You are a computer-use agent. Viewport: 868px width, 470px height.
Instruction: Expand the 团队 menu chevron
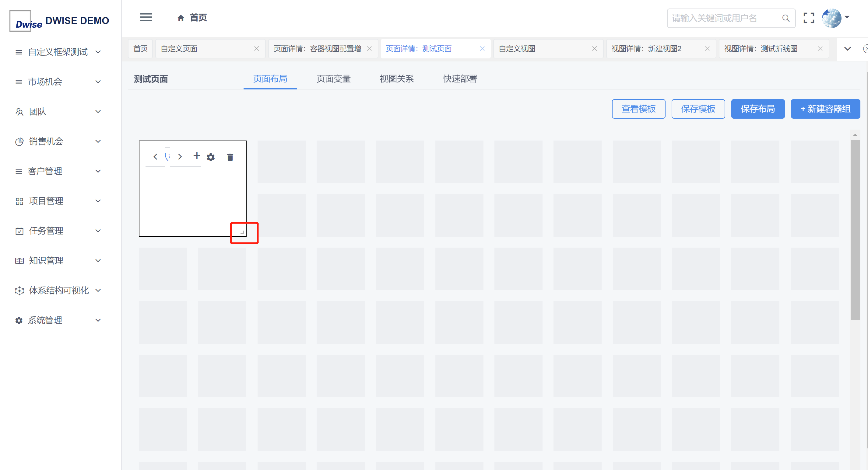tap(98, 111)
